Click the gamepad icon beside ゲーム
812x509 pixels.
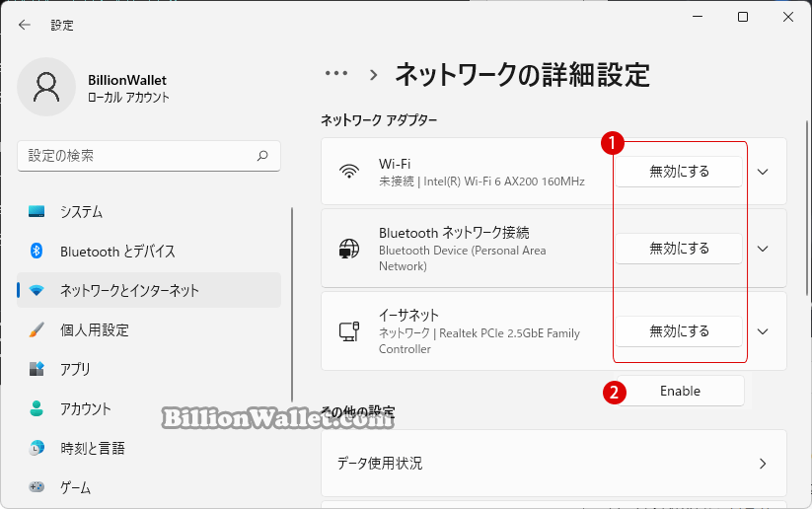point(37,486)
